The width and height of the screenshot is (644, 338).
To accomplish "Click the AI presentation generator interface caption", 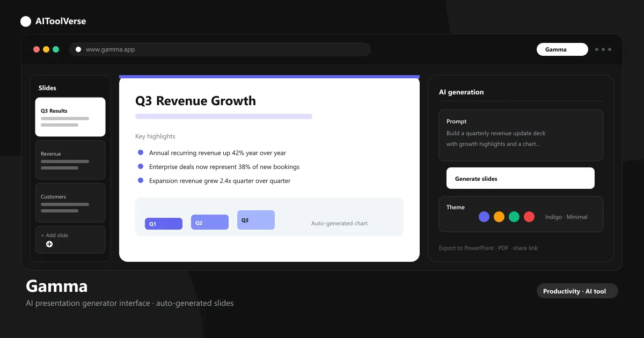I will tap(129, 303).
